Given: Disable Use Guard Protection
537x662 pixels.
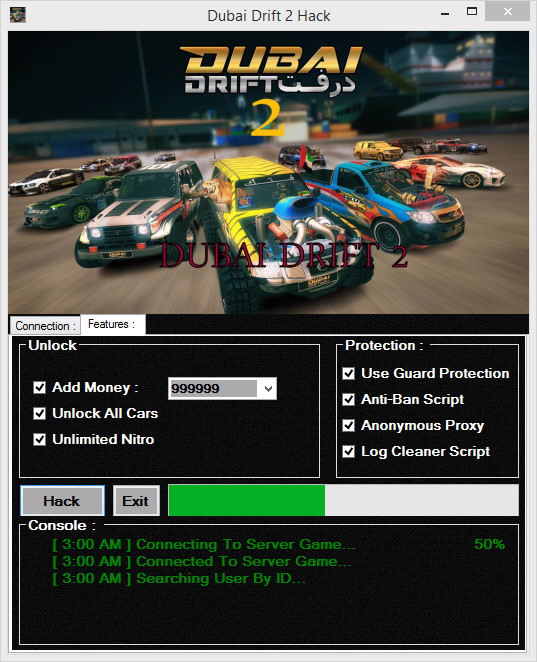Looking at the screenshot, I should (x=348, y=373).
